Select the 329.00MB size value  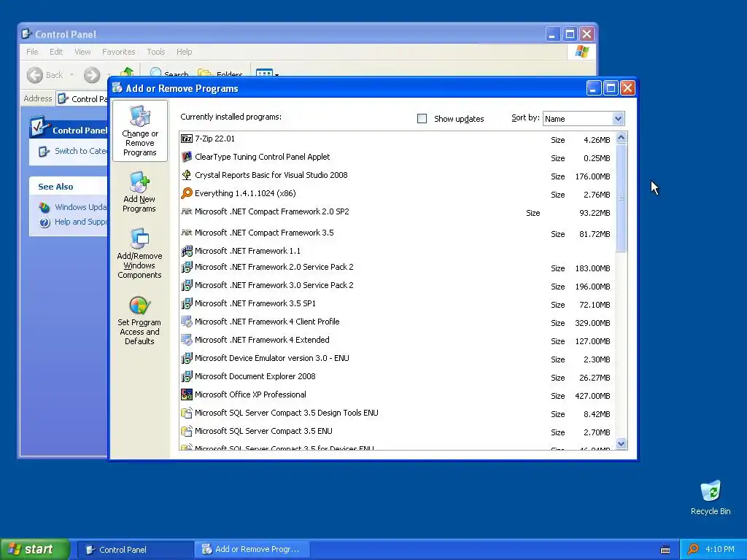point(592,323)
